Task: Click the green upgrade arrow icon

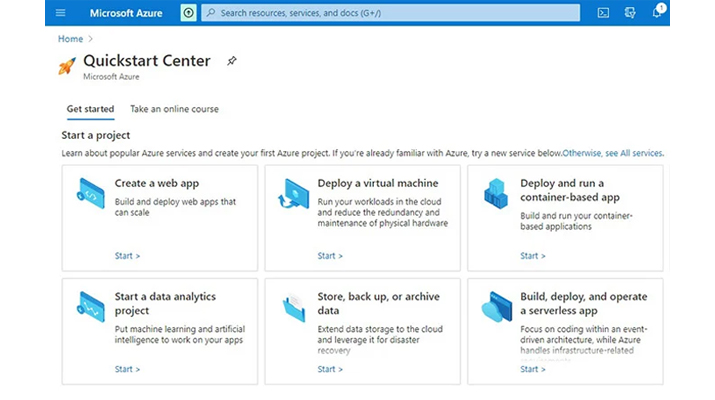Action: click(x=188, y=13)
